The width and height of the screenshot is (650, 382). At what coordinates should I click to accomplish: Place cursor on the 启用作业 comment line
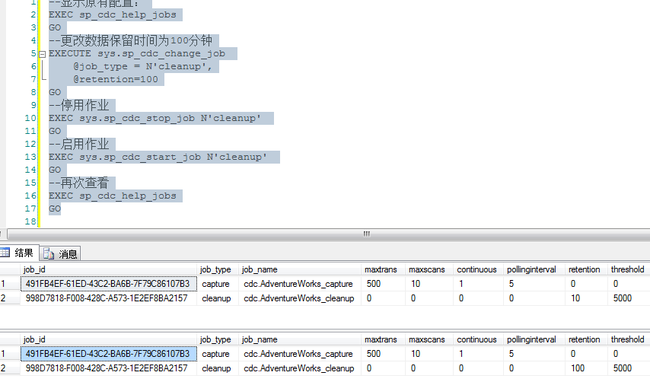pyautogui.click(x=79, y=144)
